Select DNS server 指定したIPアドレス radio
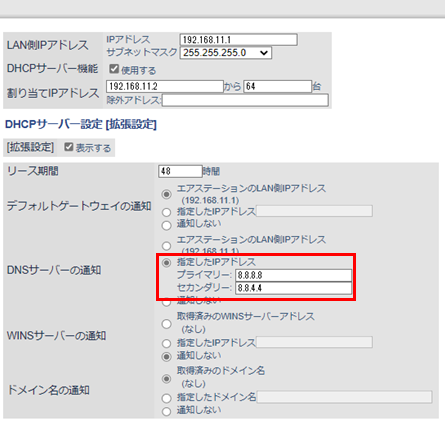 (x=166, y=263)
